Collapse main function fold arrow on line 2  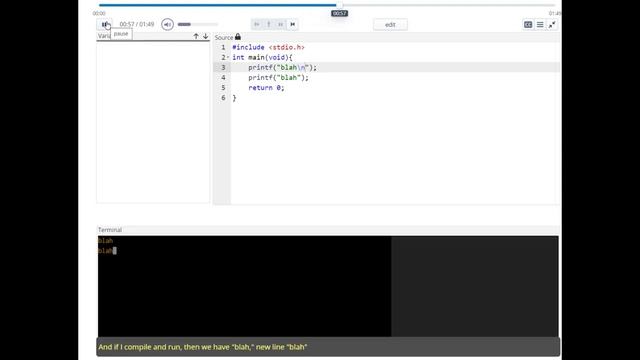coord(228,57)
